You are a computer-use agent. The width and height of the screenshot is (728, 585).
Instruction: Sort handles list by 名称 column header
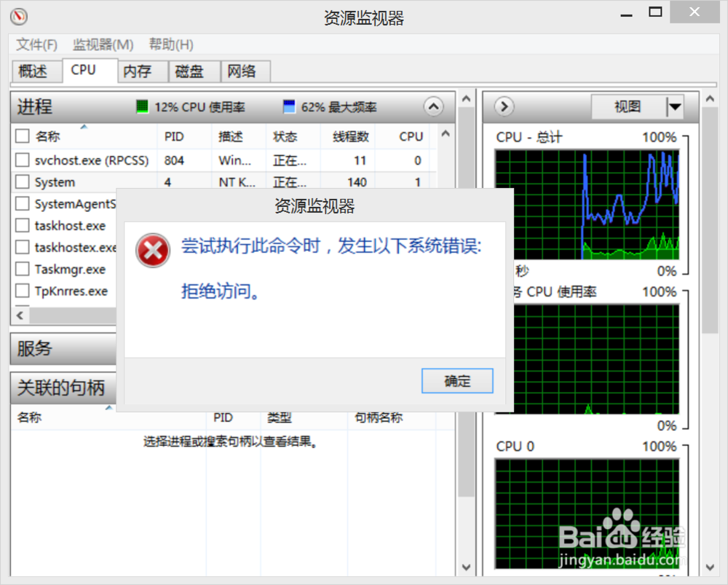pos(108,417)
